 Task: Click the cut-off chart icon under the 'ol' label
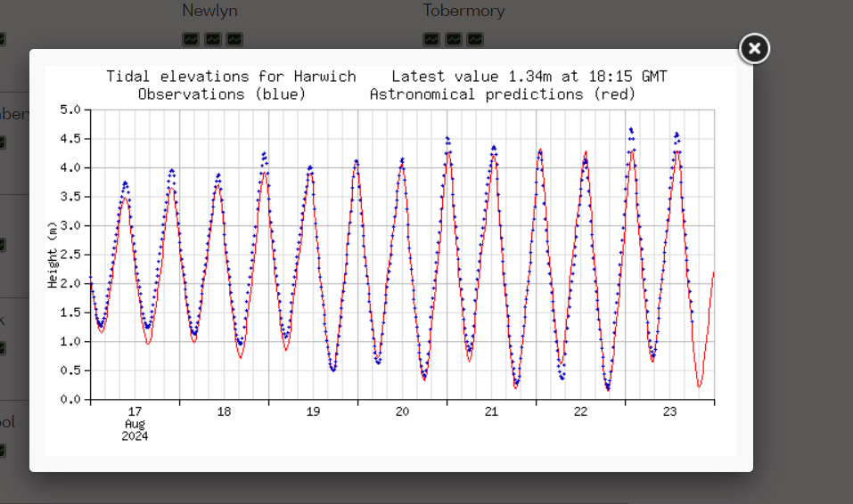coord(2,451)
